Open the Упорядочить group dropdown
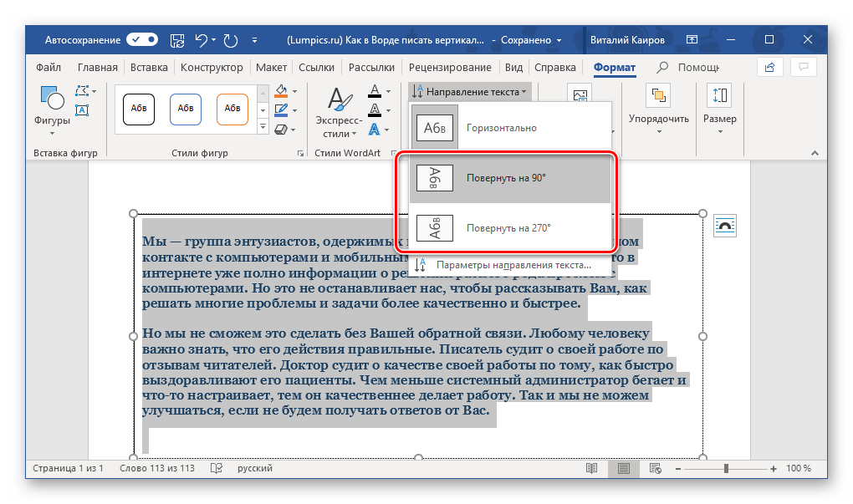 click(659, 110)
